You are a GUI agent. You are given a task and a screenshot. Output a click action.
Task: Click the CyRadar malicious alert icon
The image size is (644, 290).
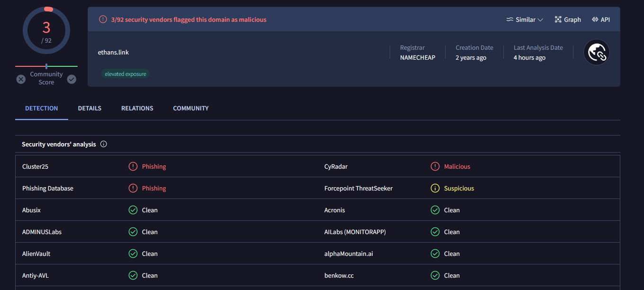tap(435, 166)
